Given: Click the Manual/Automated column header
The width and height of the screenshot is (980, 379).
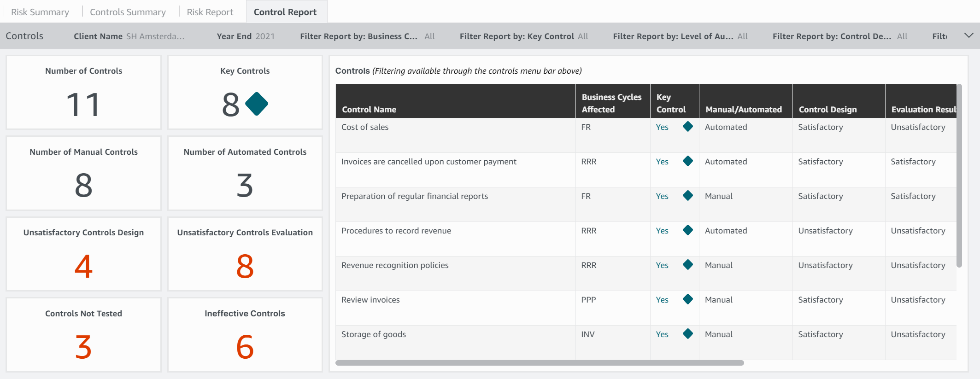Looking at the screenshot, I should [744, 110].
